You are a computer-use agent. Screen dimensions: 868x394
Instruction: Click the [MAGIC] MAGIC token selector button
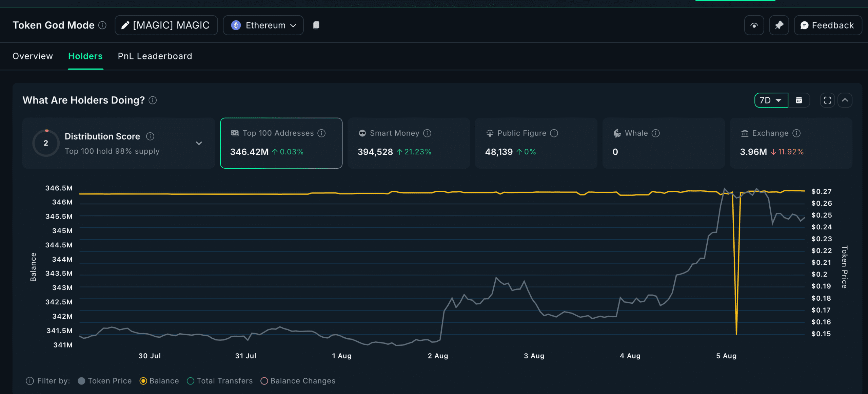click(x=166, y=25)
